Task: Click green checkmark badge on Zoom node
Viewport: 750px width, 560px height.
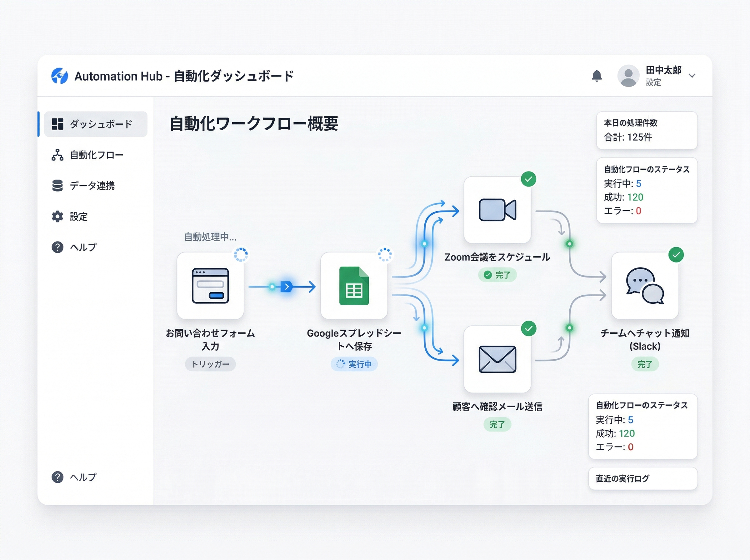Action: coord(528,179)
